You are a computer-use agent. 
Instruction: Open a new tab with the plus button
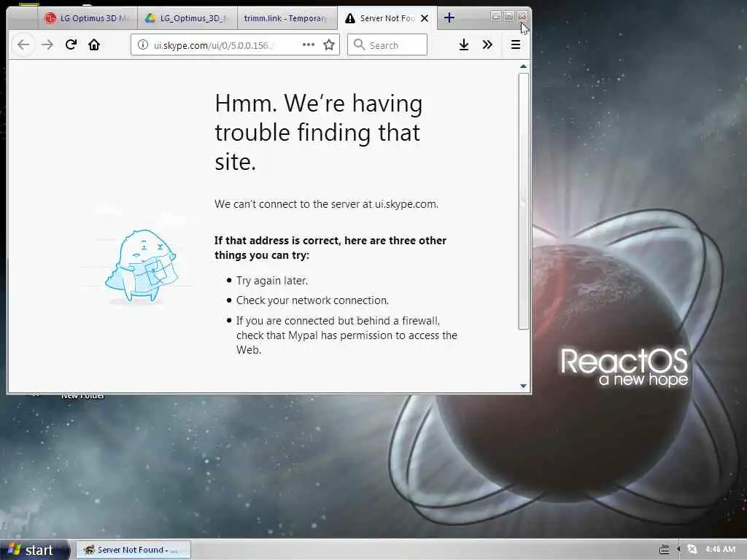coord(449,17)
